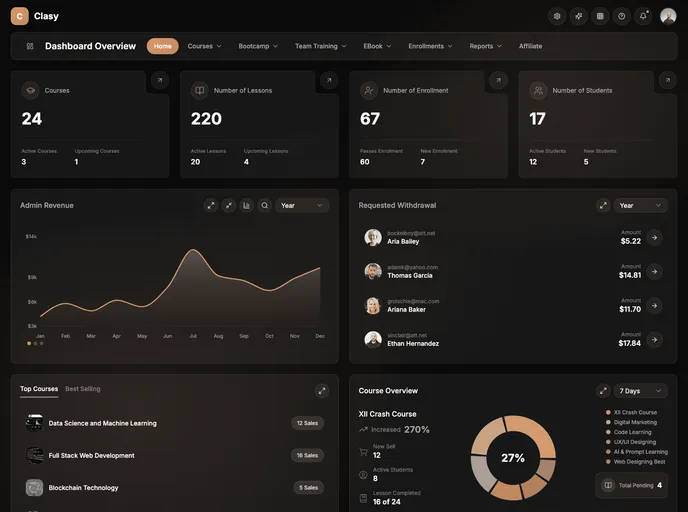Open Full Stack Web Development course
688x512 pixels.
click(x=91, y=455)
